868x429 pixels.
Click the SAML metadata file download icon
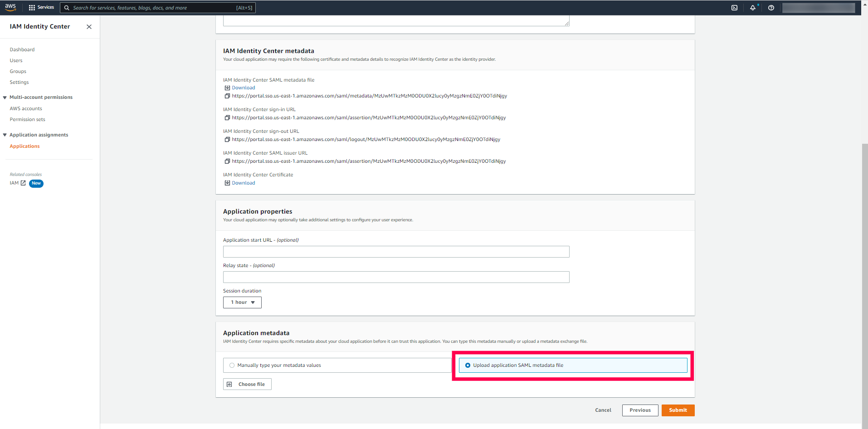click(x=227, y=88)
